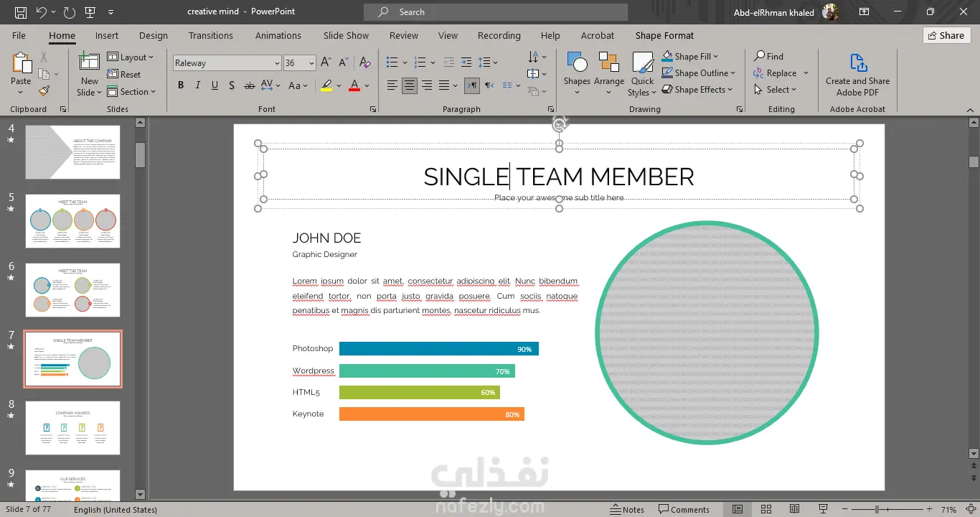Increase the list indent level

click(466, 62)
